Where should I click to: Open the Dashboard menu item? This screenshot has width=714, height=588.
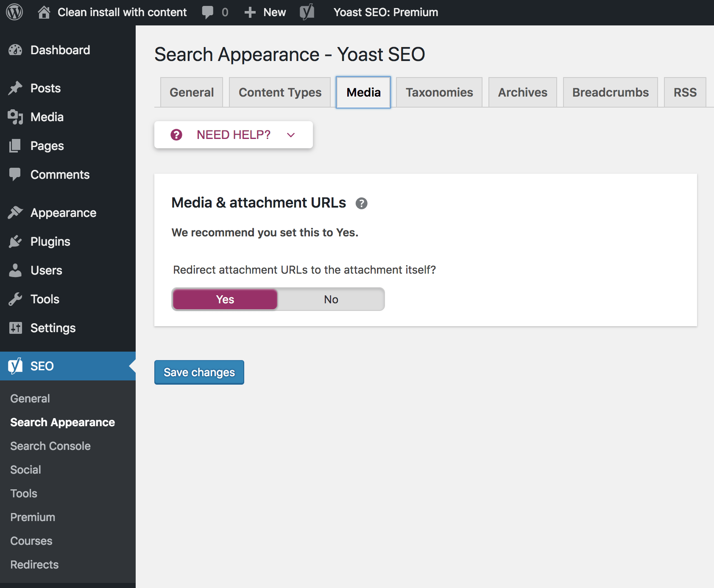68,50
